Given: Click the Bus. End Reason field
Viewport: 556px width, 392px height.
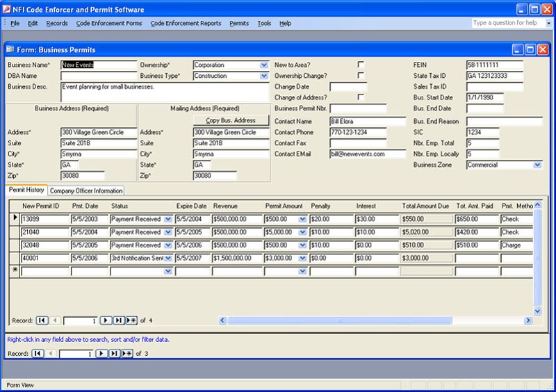Looking at the screenshot, I should (x=505, y=122).
